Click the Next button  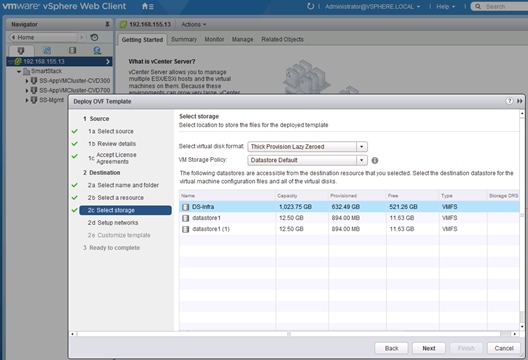pos(429,348)
